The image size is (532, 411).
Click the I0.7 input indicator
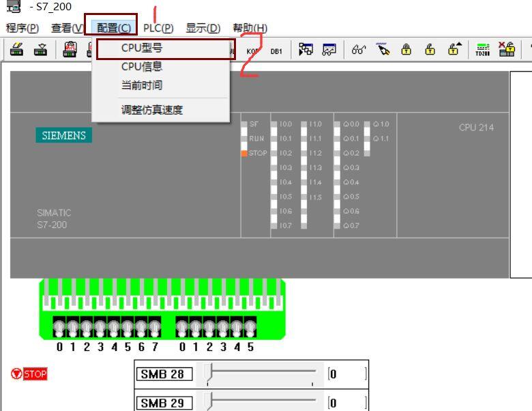coord(274,225)
